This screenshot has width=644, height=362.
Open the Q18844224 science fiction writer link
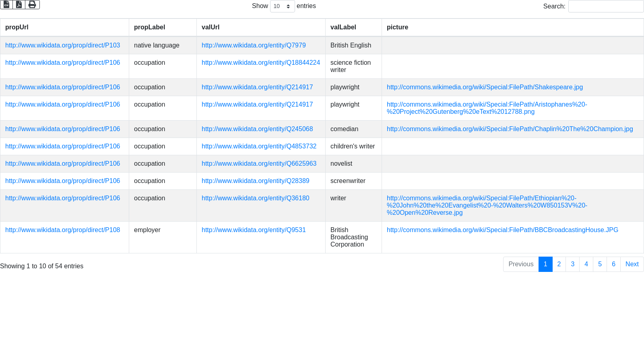260,63
